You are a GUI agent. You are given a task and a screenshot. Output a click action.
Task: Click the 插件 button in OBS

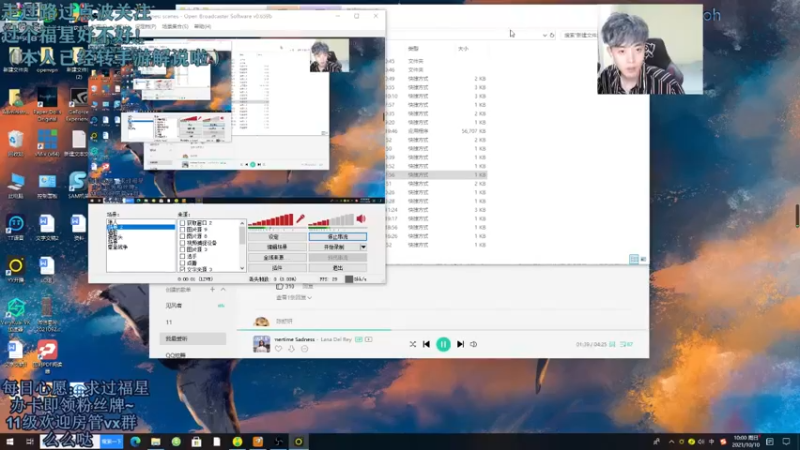(277, 268)
